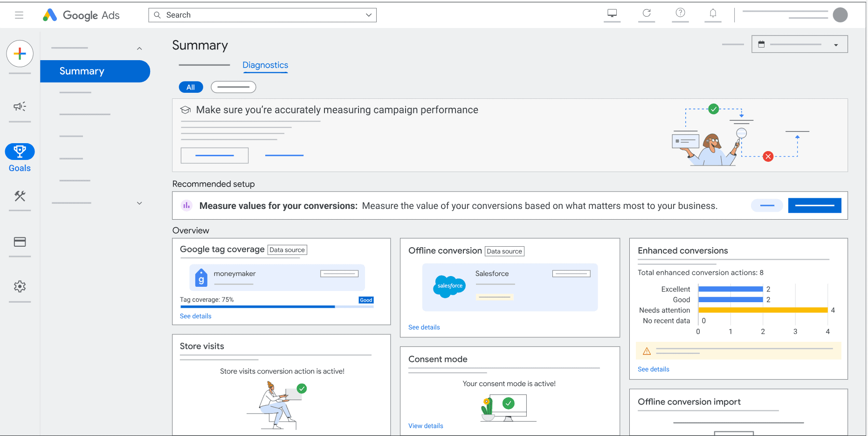Click the Google Ads logo
868x436 pixels.
[81, 15]
